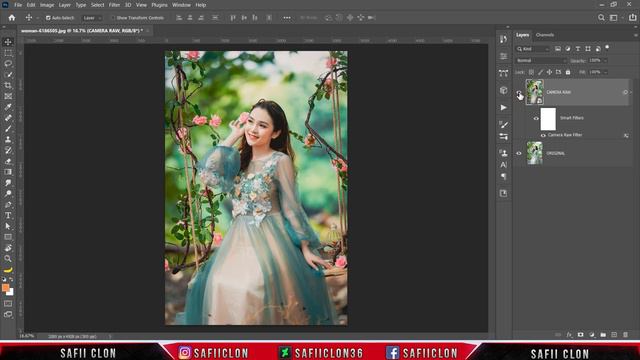Open the layer Kind filter dropdown
The image size is (640, 360).
coord(533,49)
